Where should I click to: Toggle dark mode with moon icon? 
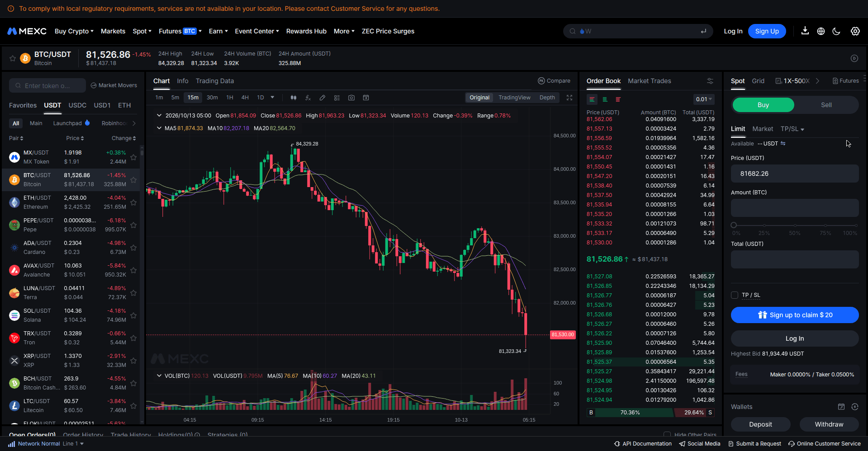coord(836,31)
